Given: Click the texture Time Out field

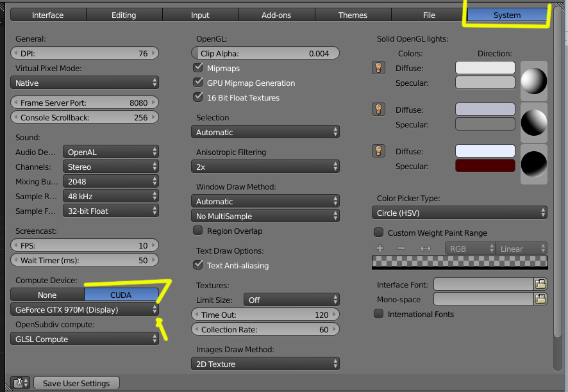Looking at the screenshot, I should coord(265,314).
